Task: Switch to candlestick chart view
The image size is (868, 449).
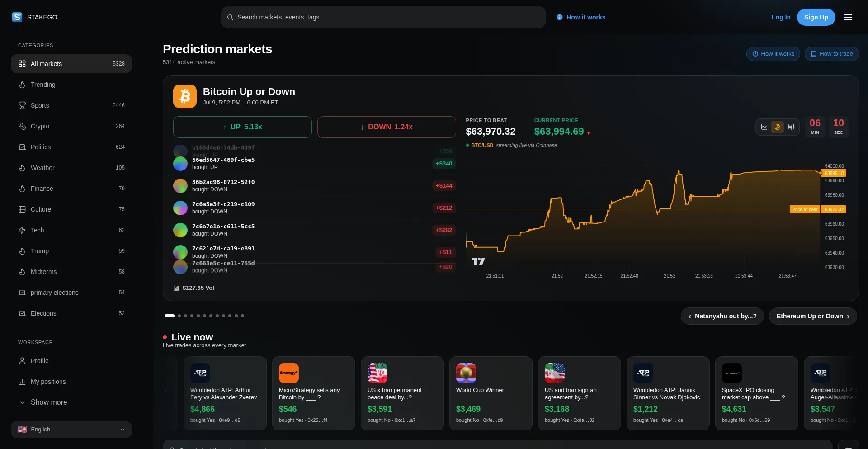Action: pos(791,127)
